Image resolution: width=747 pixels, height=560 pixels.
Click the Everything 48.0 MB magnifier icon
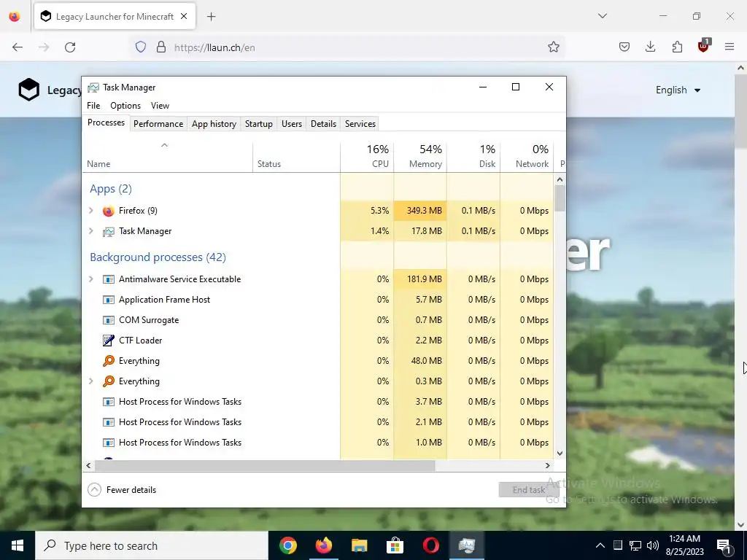(109, 361)
